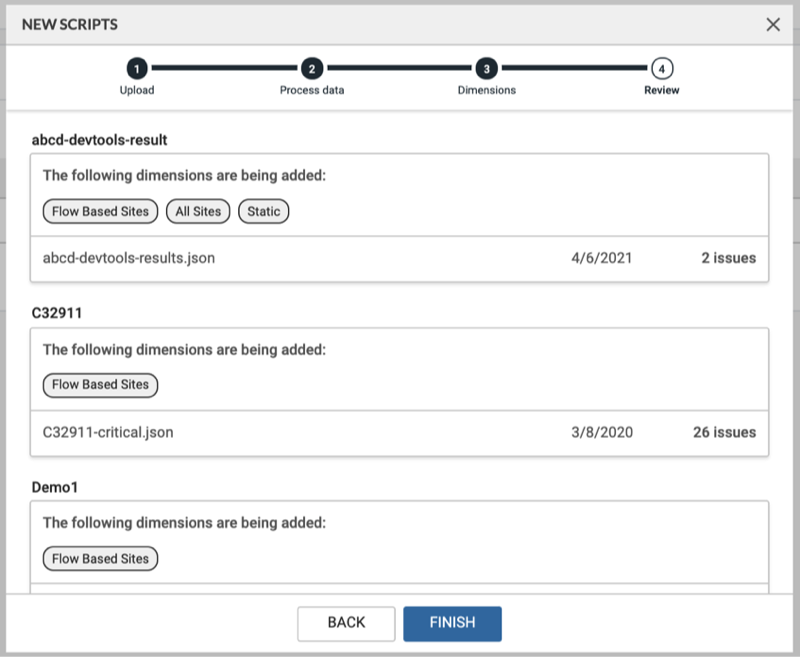Click Flow Based Sites chip under abcd-devtools-result
Image resolution: width=800 pixels, height=657 pixels.
100,211
